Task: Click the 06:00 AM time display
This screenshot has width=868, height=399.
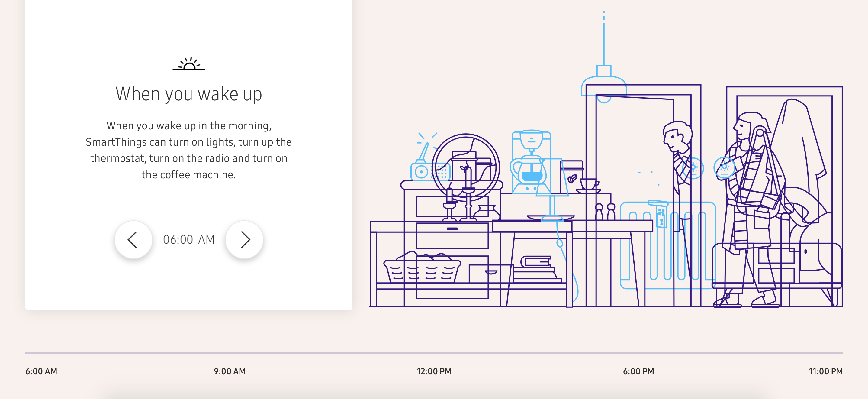Action: pyautogui.click(x=189, y=240)
